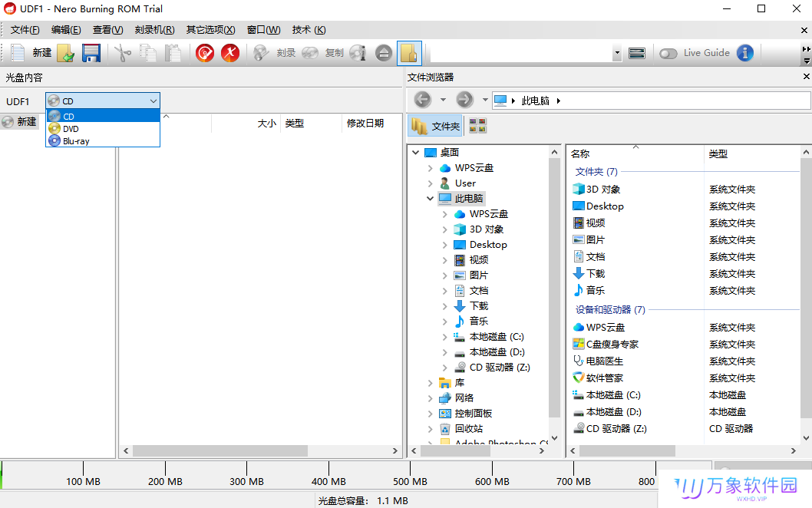The image size is (812, 508).
Task: Click the browser Forward arrow button
Action: coord(464,100)
